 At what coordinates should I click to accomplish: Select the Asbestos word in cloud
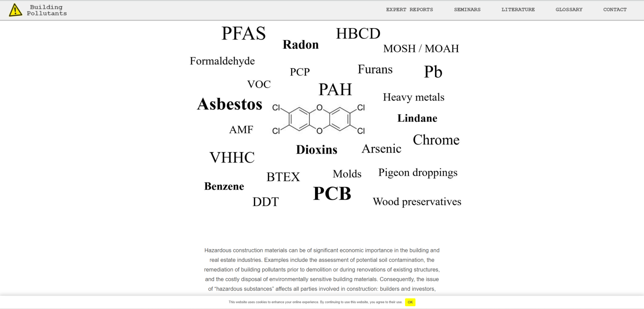click(x=230, y=104)
